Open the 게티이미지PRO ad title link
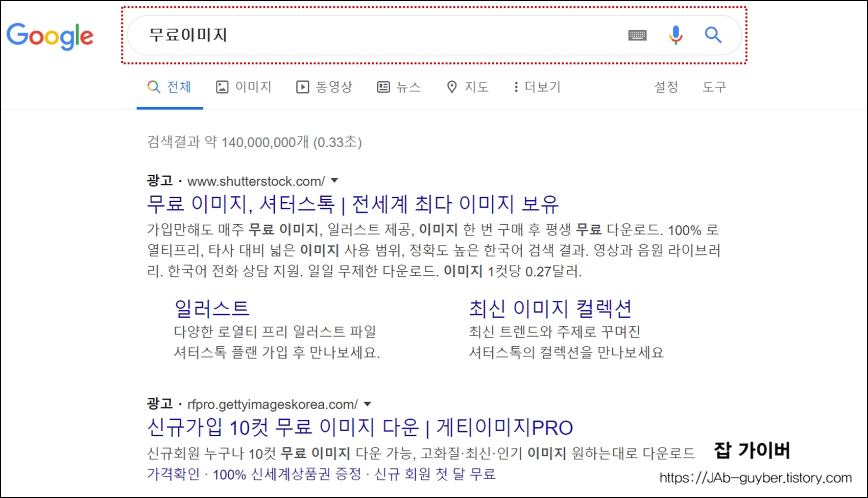 tap(360, 428)
